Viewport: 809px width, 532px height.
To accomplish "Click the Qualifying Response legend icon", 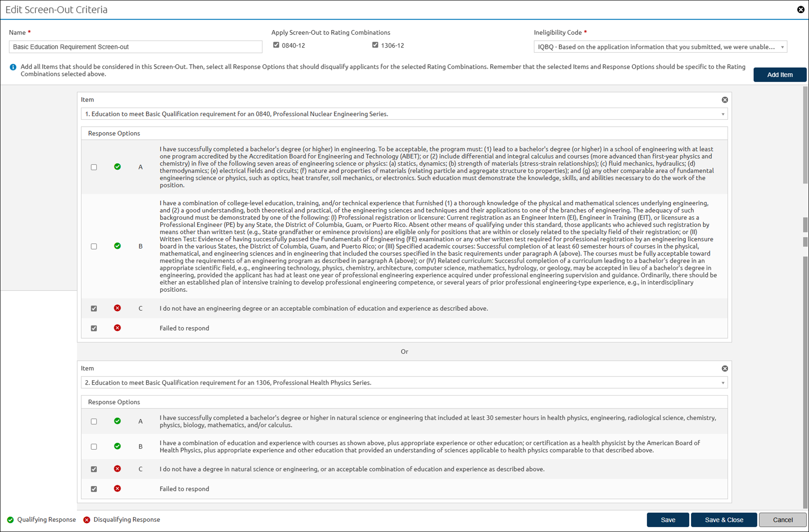I will [x=10, y=519].
